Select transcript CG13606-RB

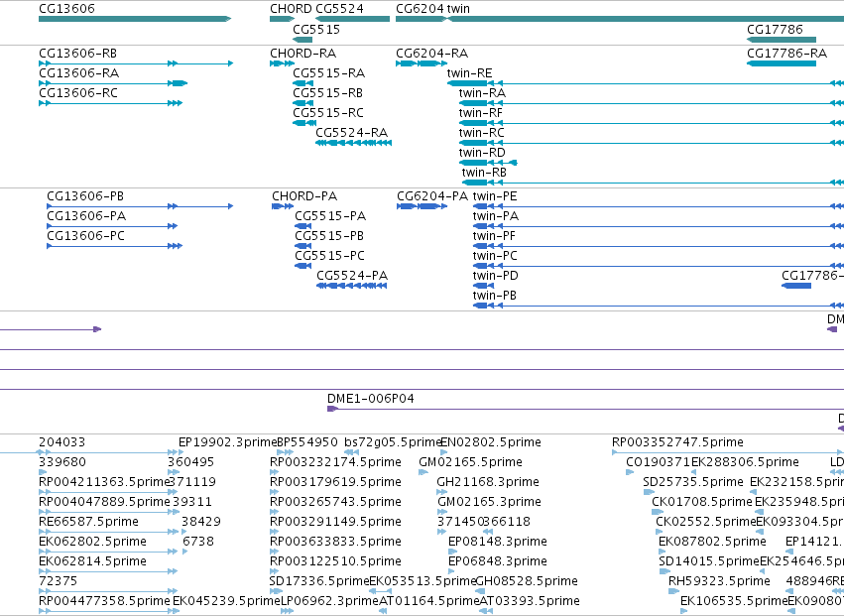pos(77,54)
